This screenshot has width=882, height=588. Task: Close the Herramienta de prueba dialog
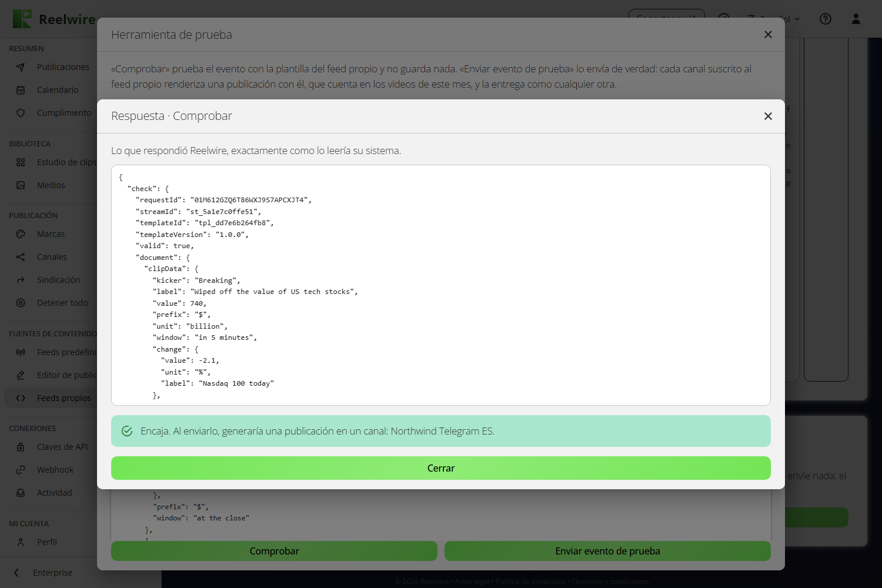click(768, 35)
